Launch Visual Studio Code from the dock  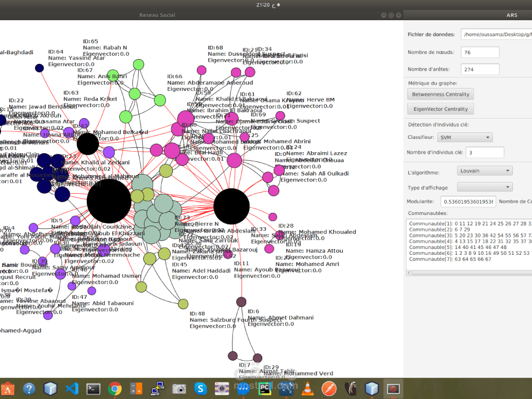71,388
